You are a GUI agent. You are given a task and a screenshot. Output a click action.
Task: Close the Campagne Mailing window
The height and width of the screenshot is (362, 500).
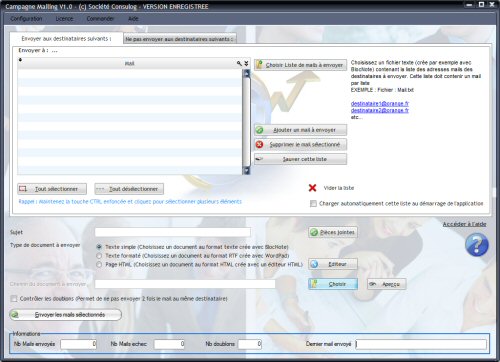point(492,5)
